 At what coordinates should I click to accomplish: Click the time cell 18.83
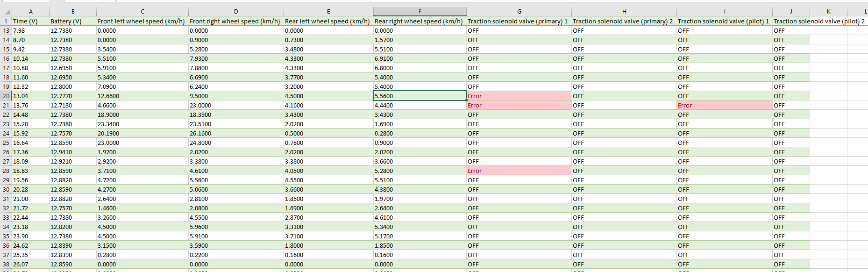click(x=30, y=171)
